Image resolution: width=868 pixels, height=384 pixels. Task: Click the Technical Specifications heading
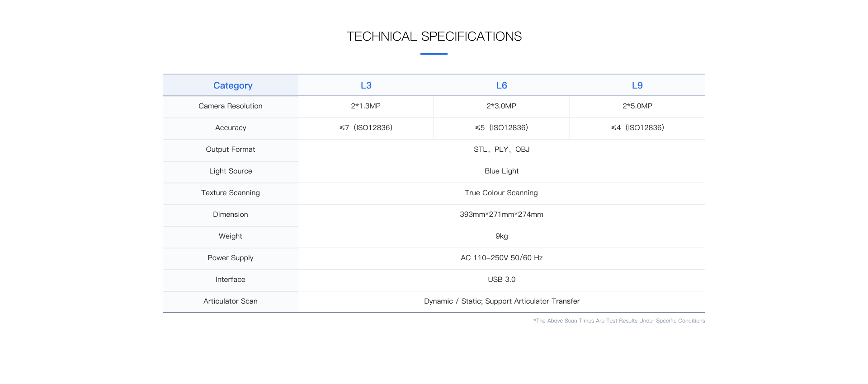click(x=434, y=36)
